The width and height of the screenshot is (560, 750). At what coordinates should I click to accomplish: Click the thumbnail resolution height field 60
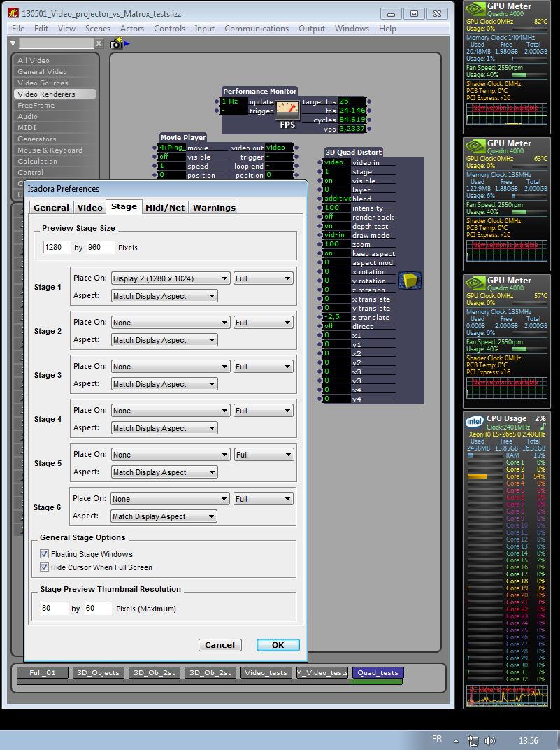[97, 609]
